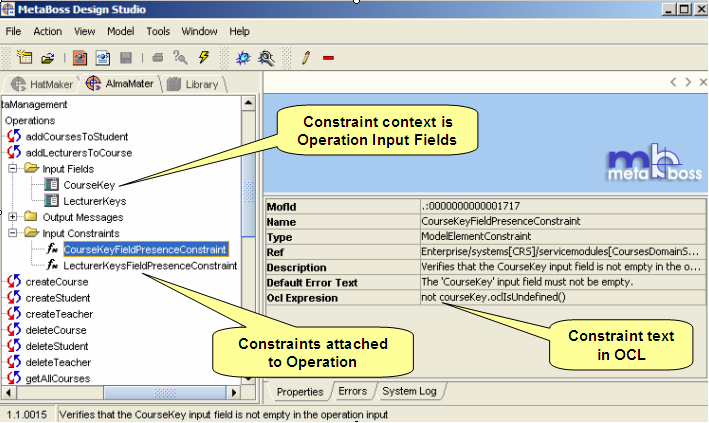Expand the Output Messages folder
The height and width of the screenshot is (423, 709).
click(x=13, y=217)
